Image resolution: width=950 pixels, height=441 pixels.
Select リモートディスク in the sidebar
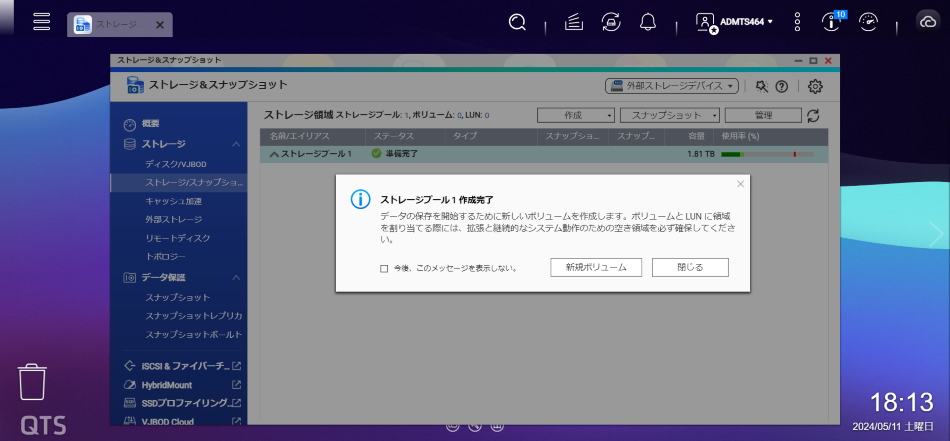tap(178, 238)
